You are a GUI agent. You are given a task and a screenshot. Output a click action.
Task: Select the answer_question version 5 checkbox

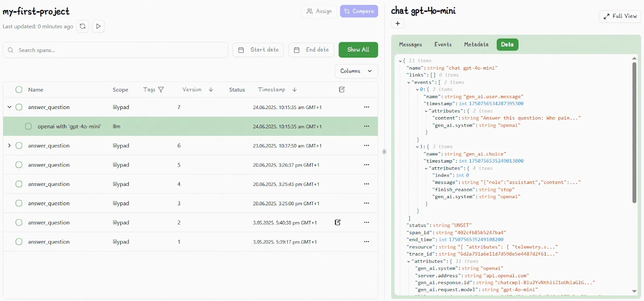click(x=19, y=165)
